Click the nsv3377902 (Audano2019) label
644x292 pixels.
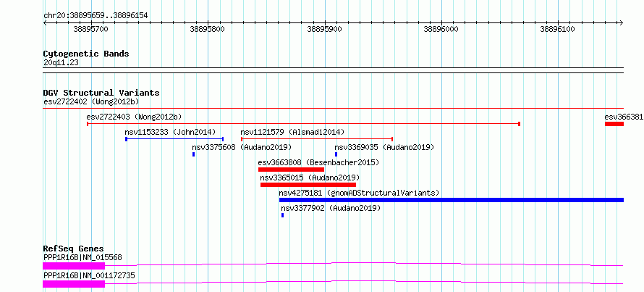[331, 208]
